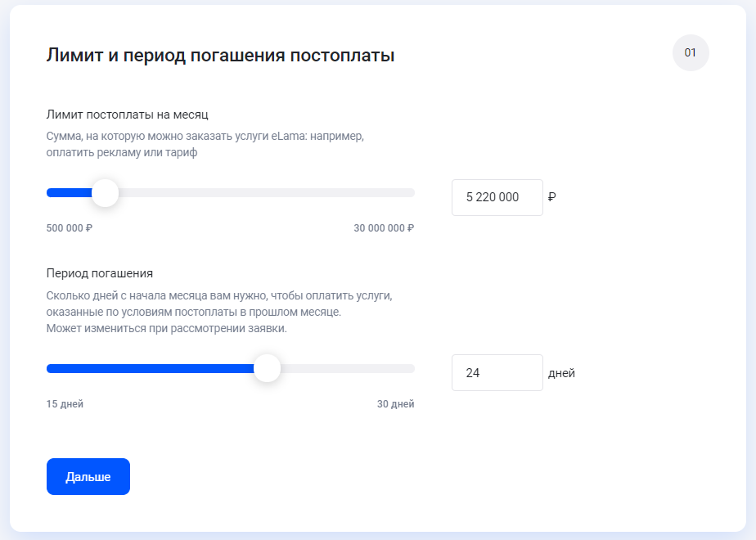Focus the 5 220 000 amount input field

(x=497, y=197)
